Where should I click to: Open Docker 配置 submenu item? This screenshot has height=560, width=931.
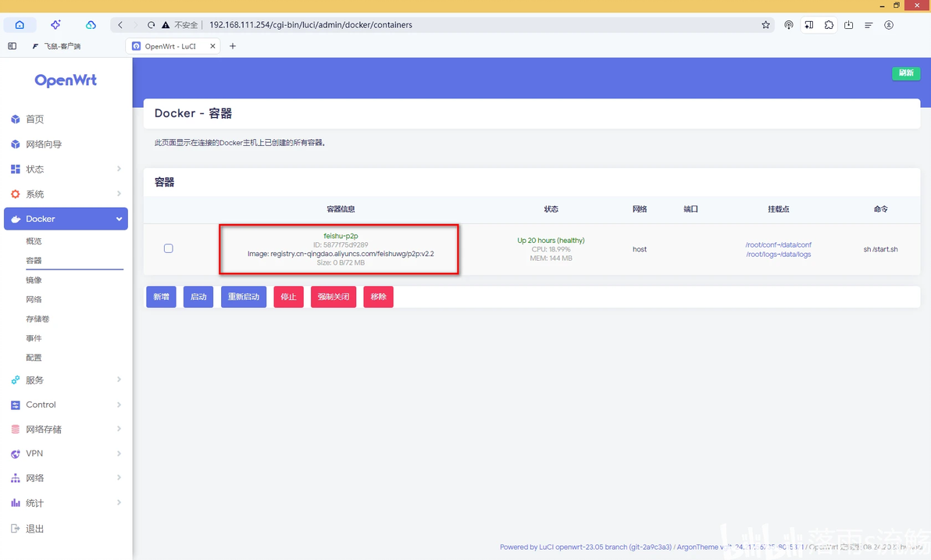tap(34, 358)
